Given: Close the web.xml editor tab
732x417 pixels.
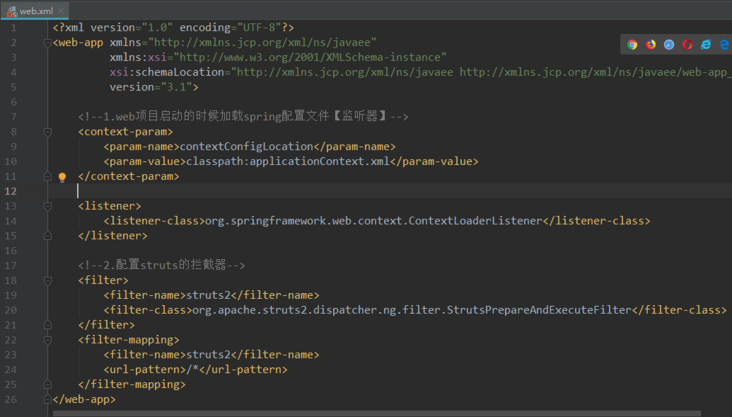Looking at the screenshot, I should [x=61, y=11].
